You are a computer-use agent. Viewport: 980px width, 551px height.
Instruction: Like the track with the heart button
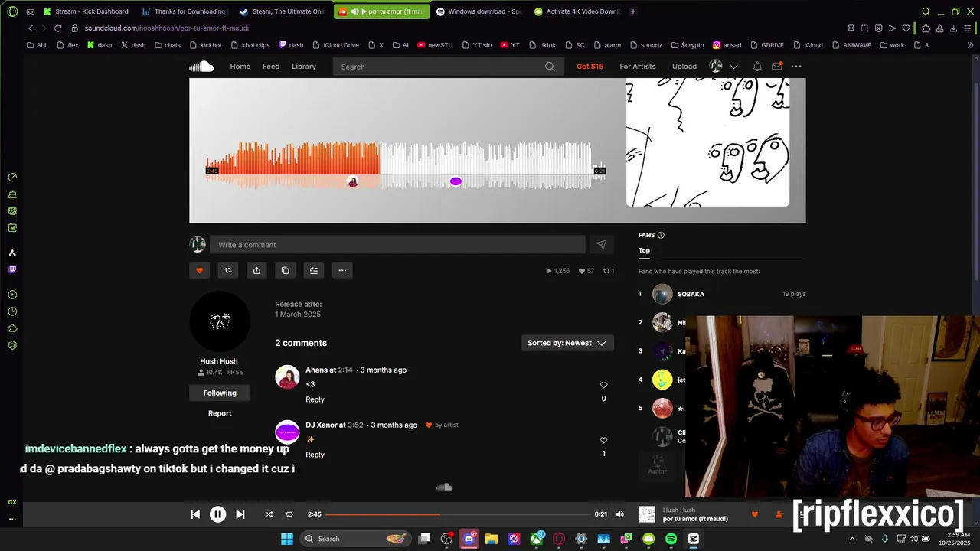(x=199, y=270)
